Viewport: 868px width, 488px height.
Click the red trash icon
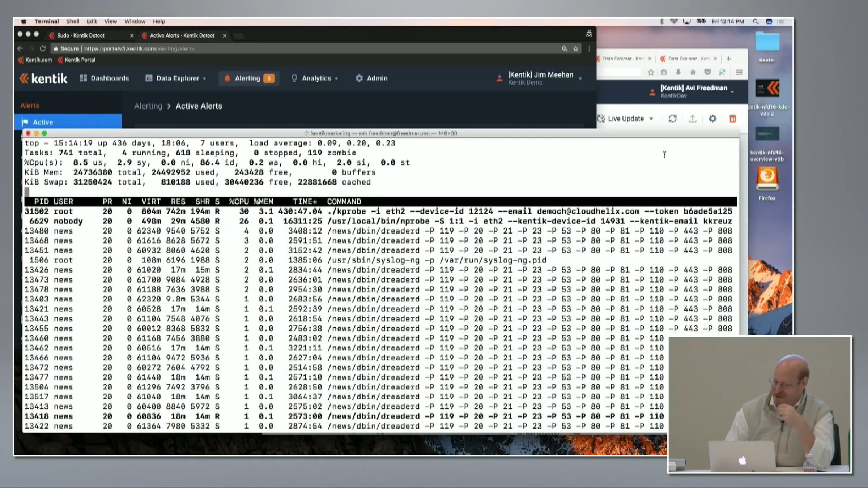[733, 119]
